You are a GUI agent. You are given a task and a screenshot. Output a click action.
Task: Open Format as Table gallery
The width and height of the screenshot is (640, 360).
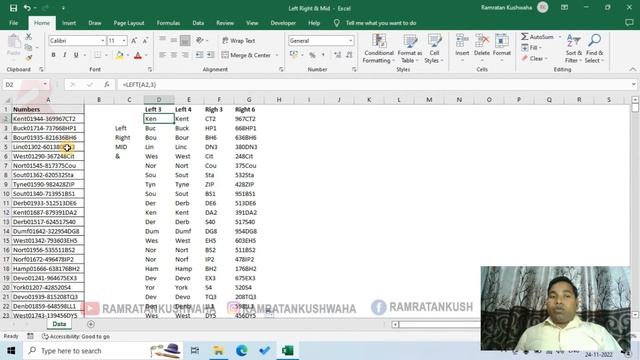coord(410,49)
